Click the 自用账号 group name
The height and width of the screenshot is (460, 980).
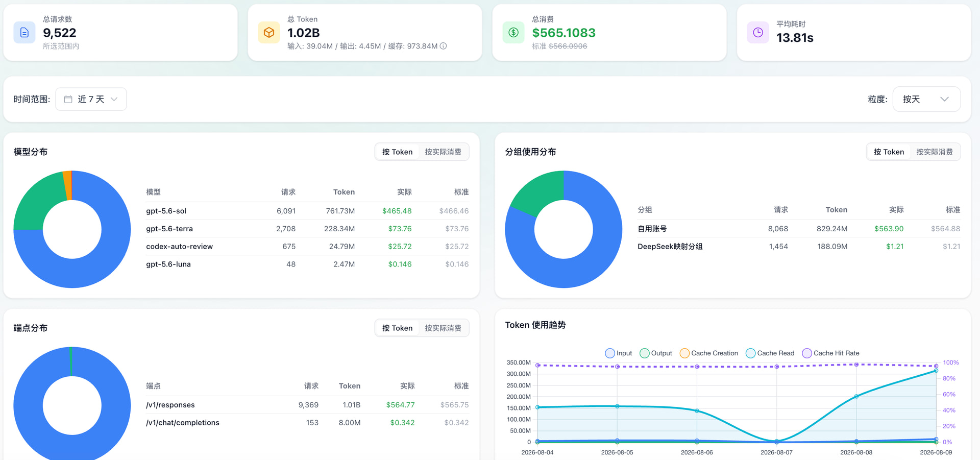point(652,229)
